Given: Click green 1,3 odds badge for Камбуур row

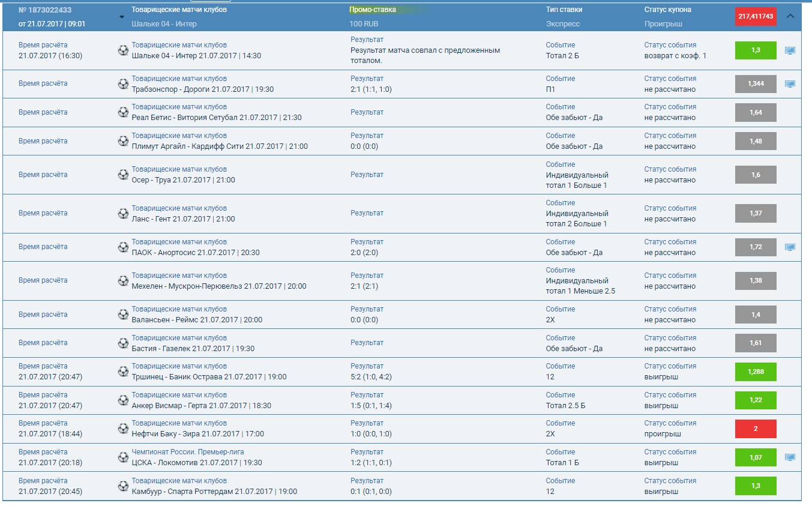Looking at the screenshot, I should pyautogui.click(x=756, y=486).
